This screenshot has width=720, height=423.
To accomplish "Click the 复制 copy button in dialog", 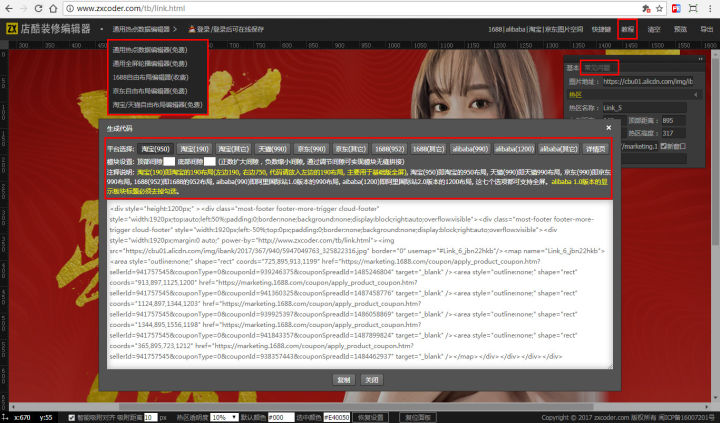I will [x=343, y=380].
